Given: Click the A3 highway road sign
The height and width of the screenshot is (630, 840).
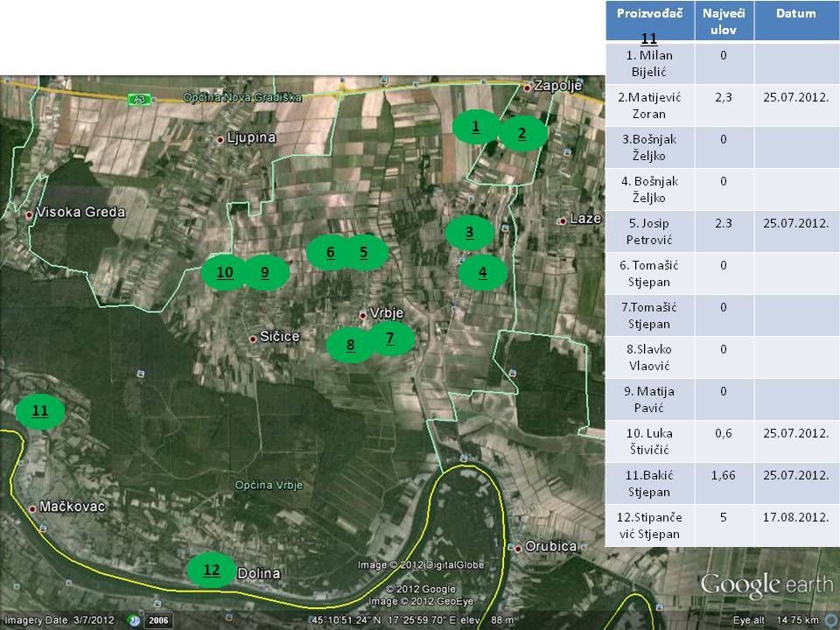Looking at the screenshot, I should point(137,99).
